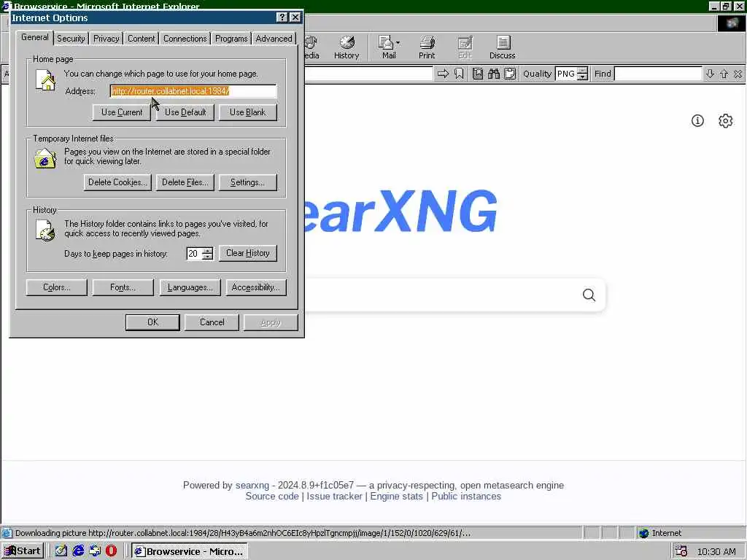Screen dimensions: 747x560
Task: Switch to the Privacy tab
Action: tap(107, 39)
